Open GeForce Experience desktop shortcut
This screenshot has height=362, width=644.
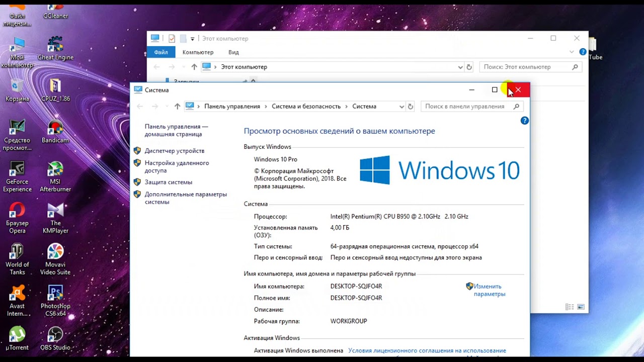[17, 176]
